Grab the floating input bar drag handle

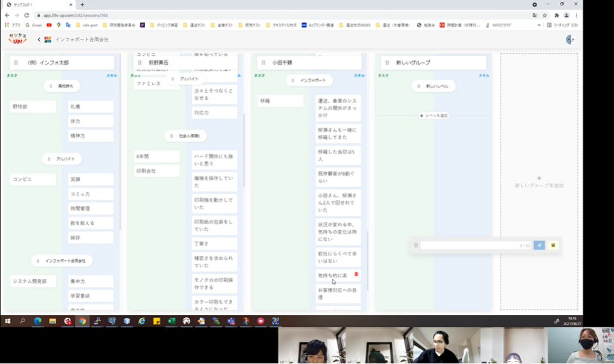[x=416, y=245]
